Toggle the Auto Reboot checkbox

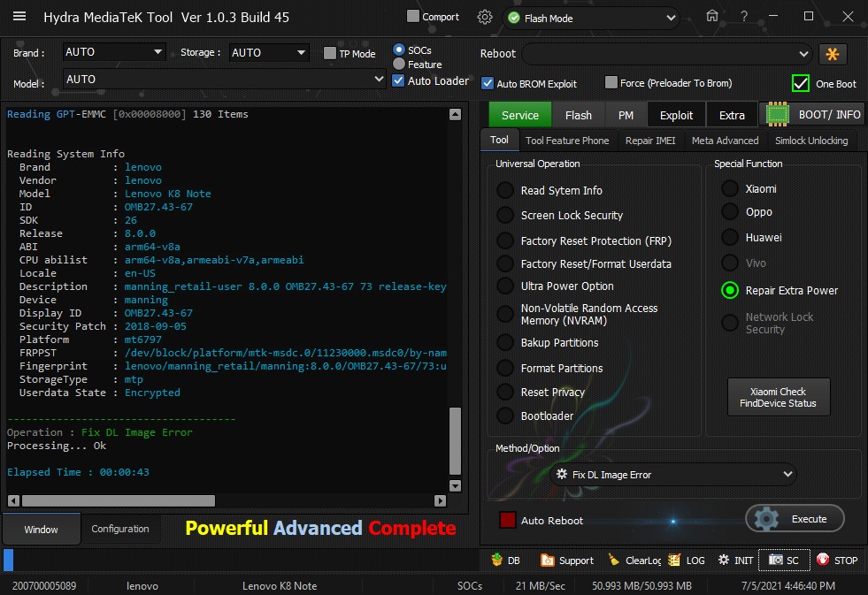(x=508, y=520)
